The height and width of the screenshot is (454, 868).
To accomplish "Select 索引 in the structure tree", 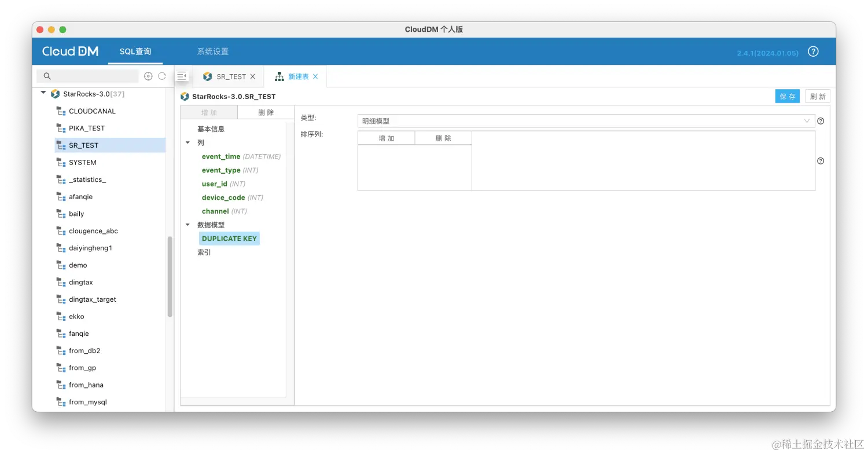I will [x=204, y=252].
